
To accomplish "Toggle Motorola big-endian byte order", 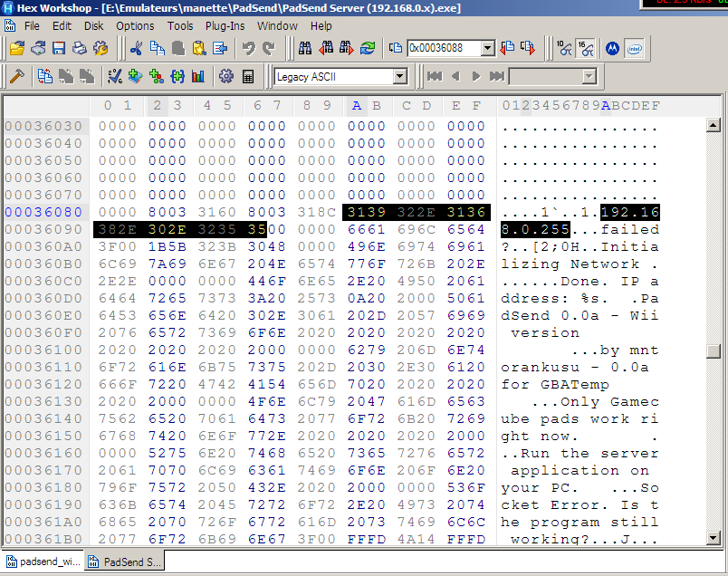I will pyautogui.click(x=612, y=48).
